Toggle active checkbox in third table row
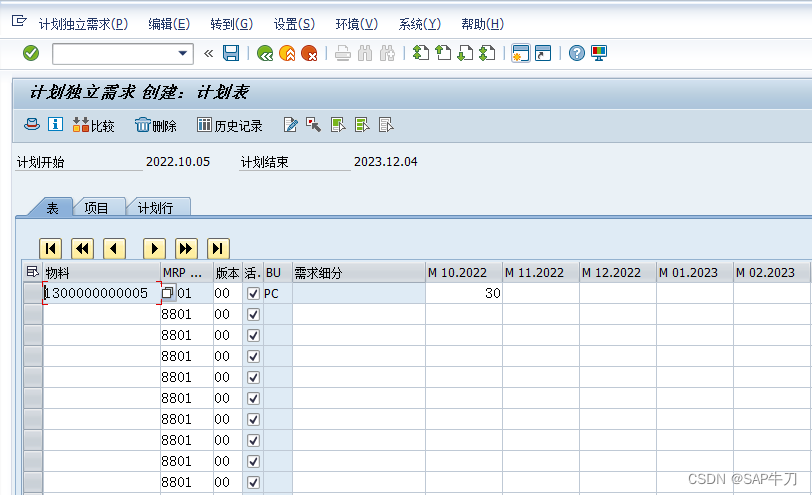Viewport: 812px width, 495px height. [x=253, y=336]
